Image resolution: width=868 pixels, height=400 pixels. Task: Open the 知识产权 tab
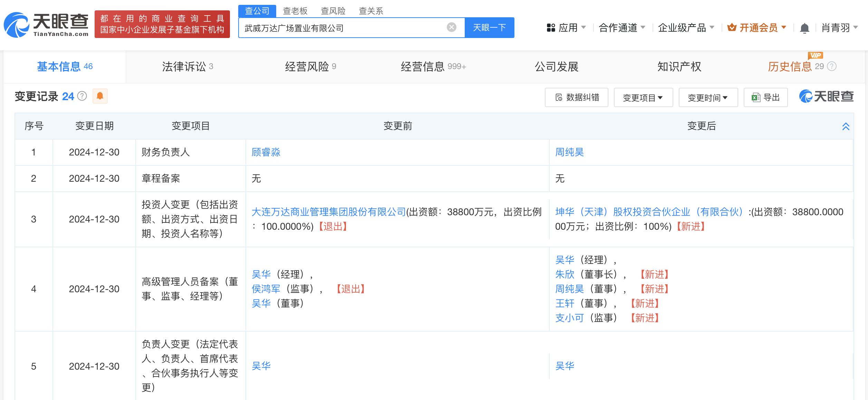pyautogui.click(x=679, y=66)
